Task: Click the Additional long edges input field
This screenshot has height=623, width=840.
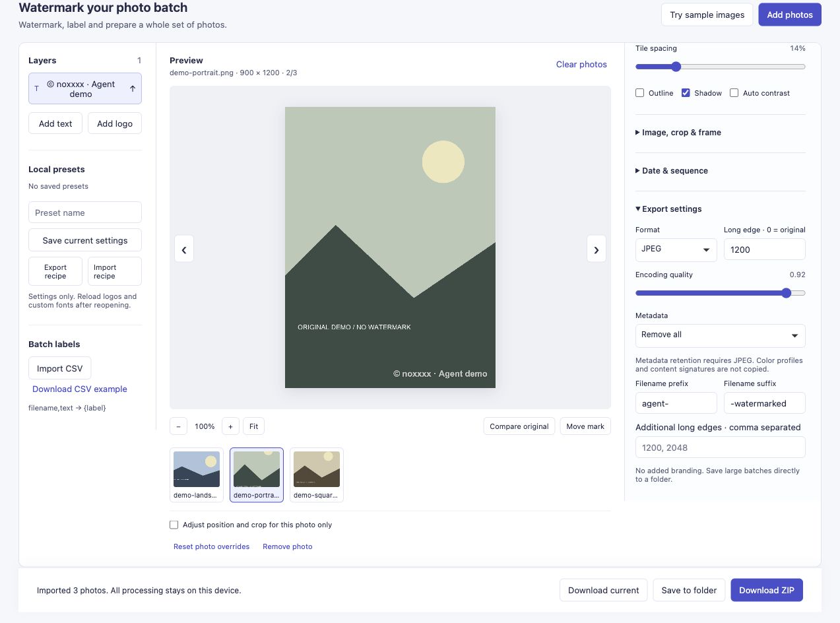Action: pos(721,447)
